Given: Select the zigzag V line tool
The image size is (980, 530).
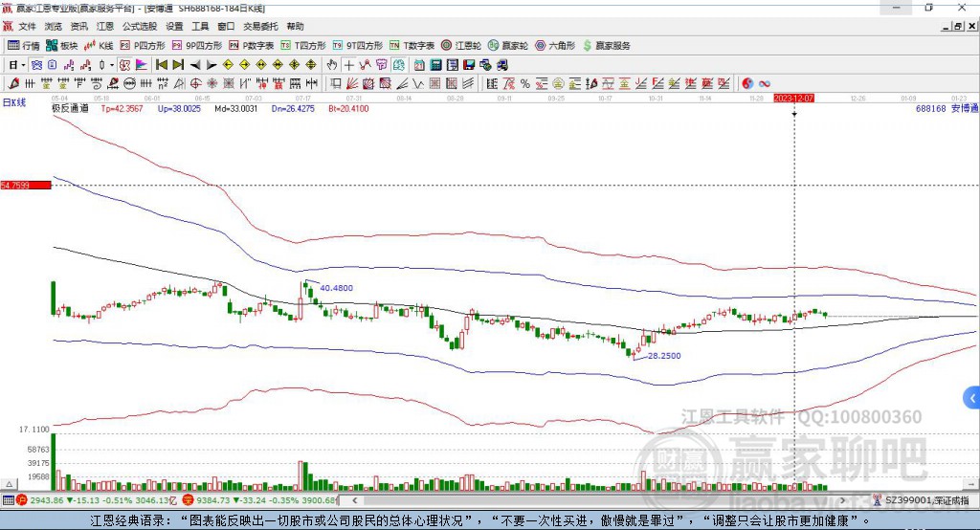Looking at the screenshot, I should click(x=418, y=84).
